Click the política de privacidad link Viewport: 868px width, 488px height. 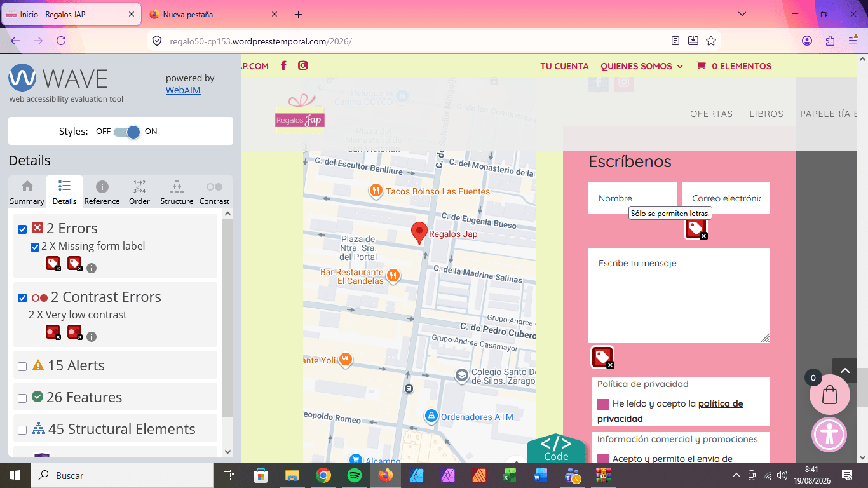[670, 411]
